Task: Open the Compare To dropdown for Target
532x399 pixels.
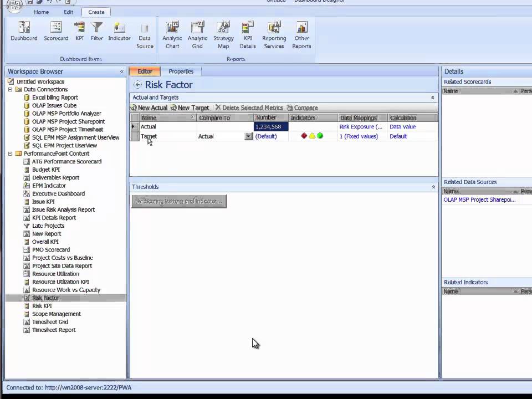Action: pyautogui.click(x=249, y=136)
